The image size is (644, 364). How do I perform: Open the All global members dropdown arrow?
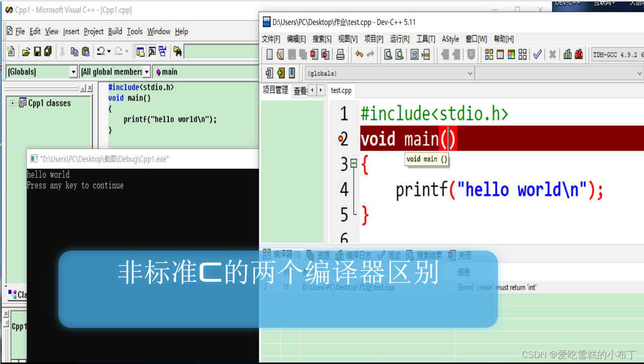pyautogui.click(x=147, y=72)
